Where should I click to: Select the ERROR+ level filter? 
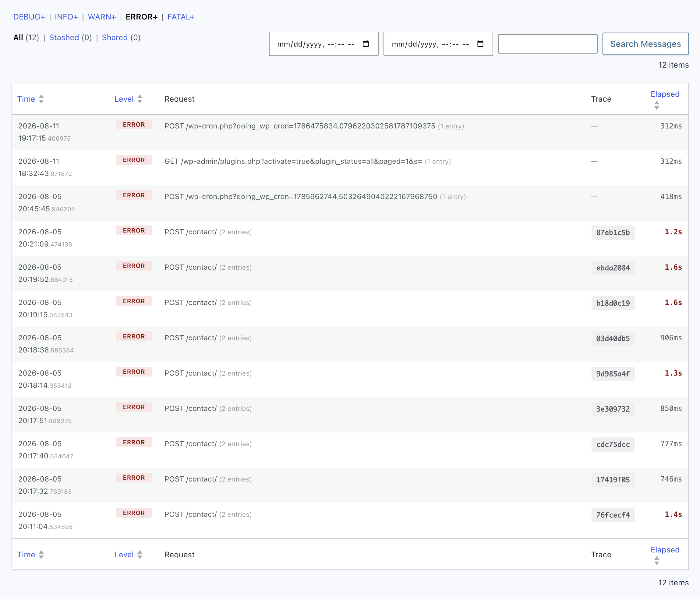tap(142, 17)
